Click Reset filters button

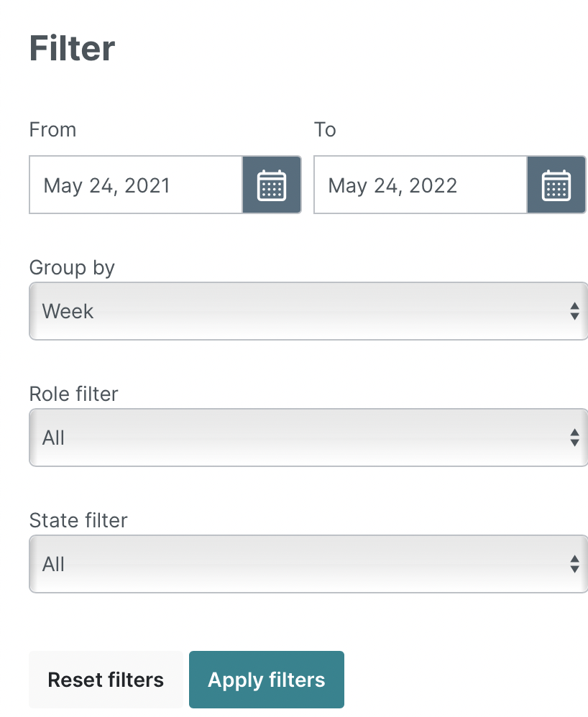[106, 680]
